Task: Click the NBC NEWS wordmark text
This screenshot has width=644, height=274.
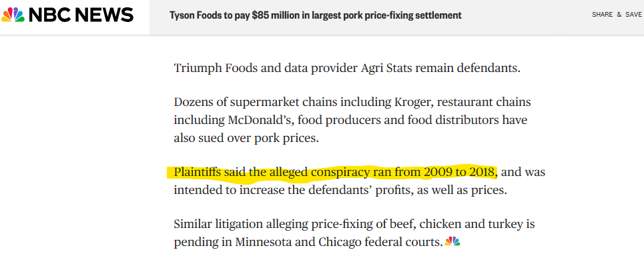Action: tap(81, 15)
